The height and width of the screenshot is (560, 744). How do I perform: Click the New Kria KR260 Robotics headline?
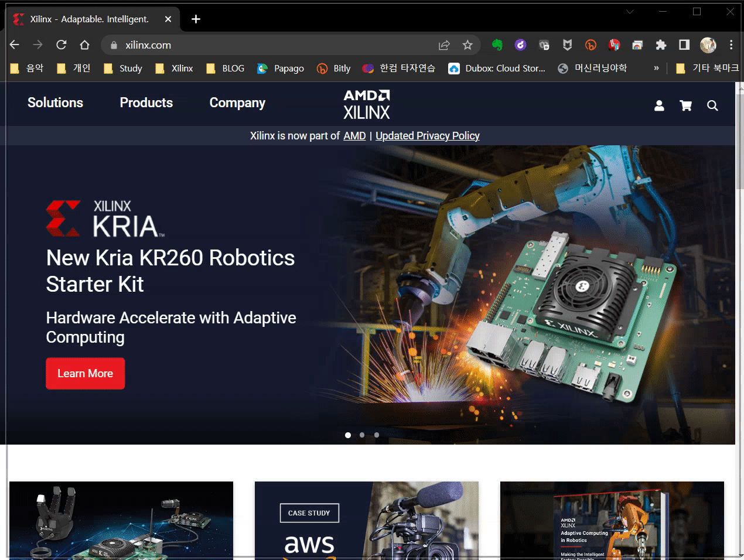pyautogui.click(x=170, y=271)
